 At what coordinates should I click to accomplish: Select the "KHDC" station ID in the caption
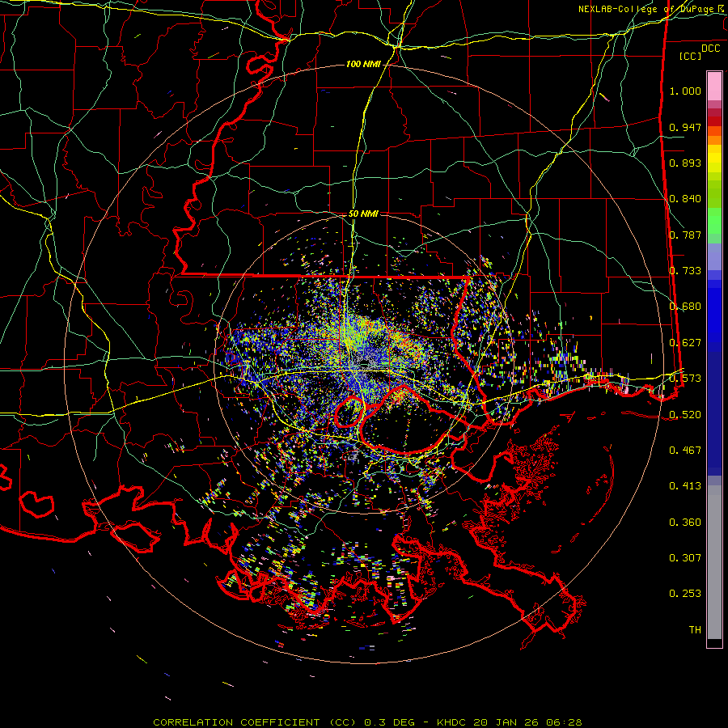point(451,722)
